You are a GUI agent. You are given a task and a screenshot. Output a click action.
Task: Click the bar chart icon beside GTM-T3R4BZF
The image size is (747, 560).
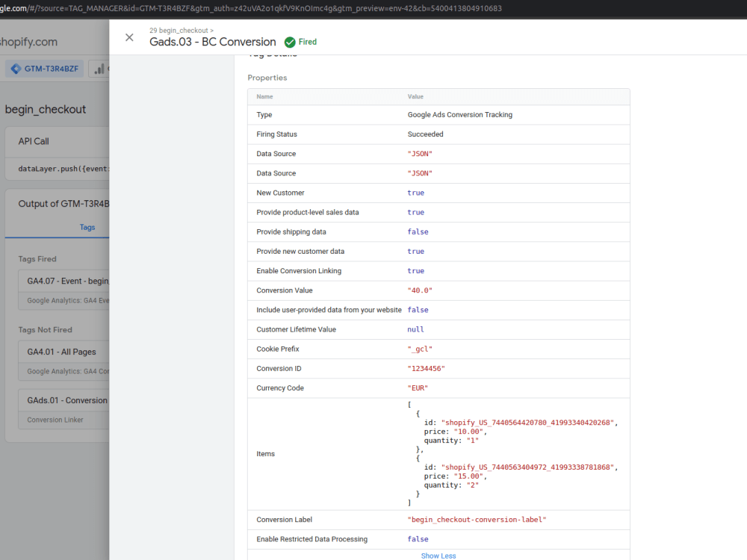point(99,69)
